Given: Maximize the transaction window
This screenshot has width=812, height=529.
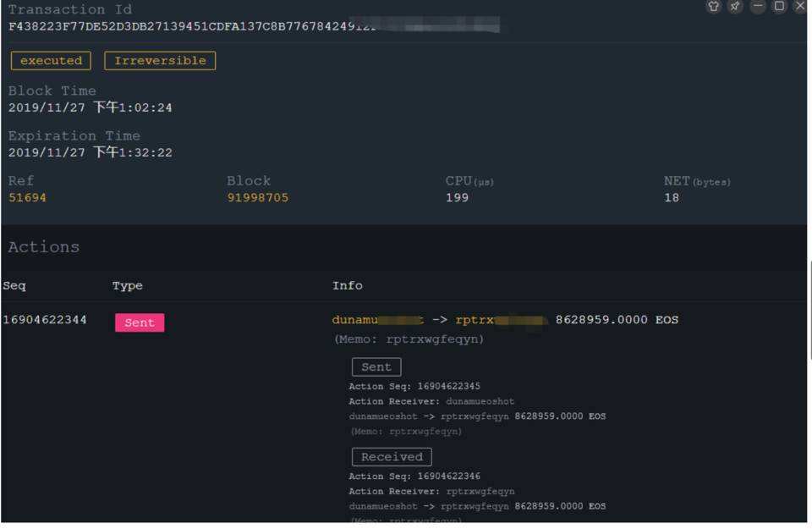Looking at the screenshot, I should click(779, 7).
